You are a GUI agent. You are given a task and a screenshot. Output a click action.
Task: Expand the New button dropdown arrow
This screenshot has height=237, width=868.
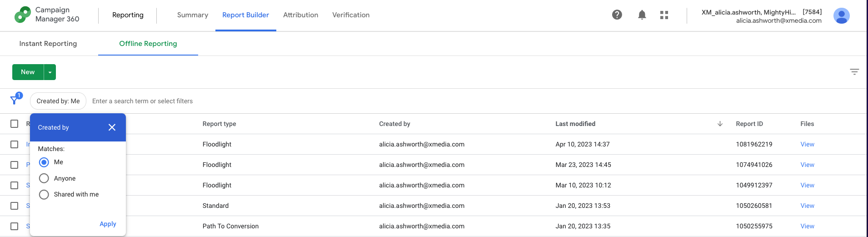[50, 72]
